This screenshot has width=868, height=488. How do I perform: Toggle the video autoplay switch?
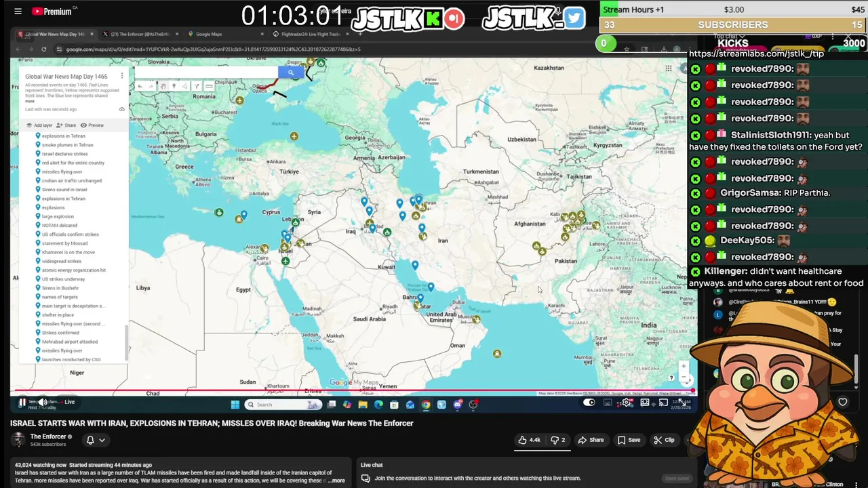pyautogui.click(x=589, y=403)
